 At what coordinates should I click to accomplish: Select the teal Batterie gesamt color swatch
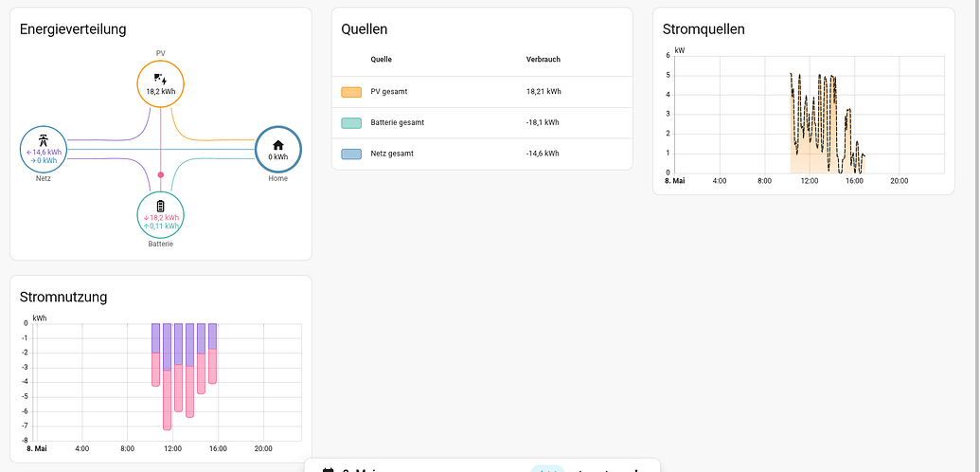351,122
